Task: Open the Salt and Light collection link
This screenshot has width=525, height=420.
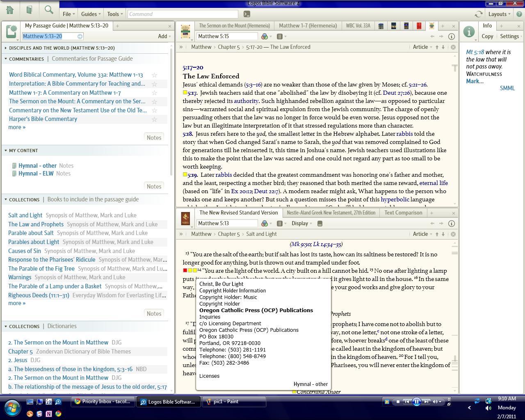Action: (x=25, y=215)
